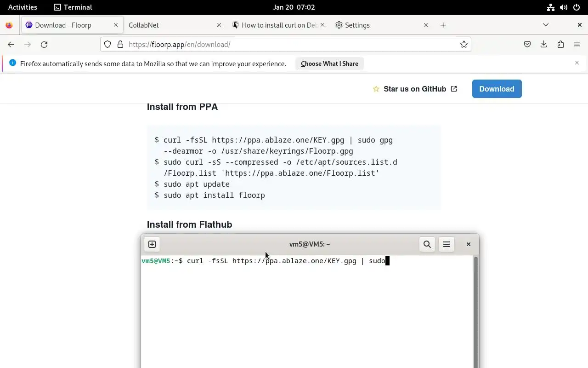Open a new browser tab
The image size is (588, 368).
[x=443, y=25]
